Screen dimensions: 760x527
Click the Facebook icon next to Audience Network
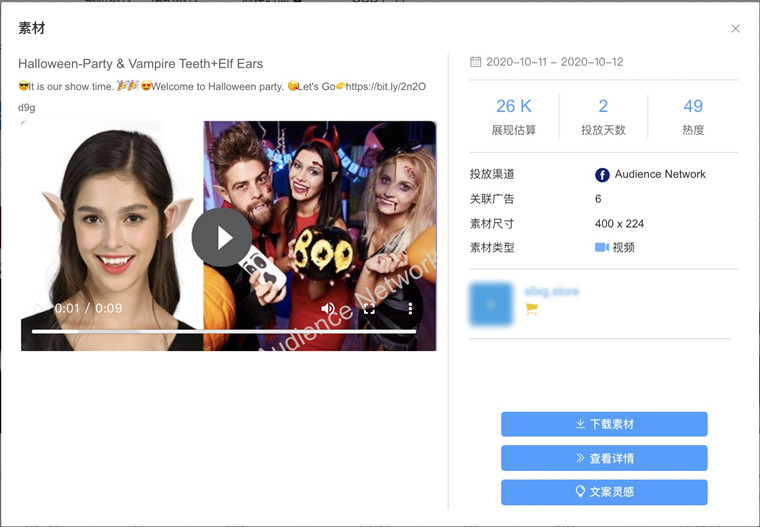point(602,175)
